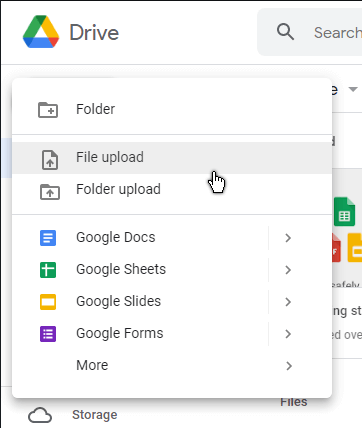Choose Folder upload menu entry
This screenshot has width=362, height=428.
(172, 190)
